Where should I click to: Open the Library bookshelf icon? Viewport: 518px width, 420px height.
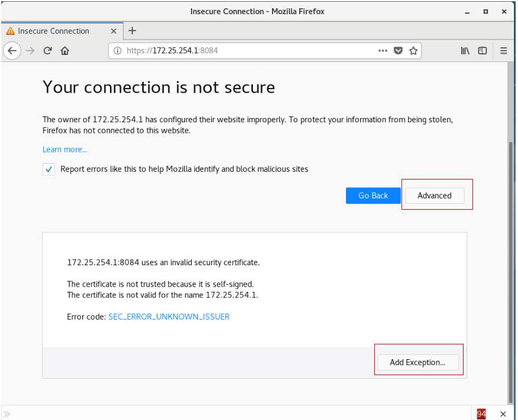click(x=465, y=51)
